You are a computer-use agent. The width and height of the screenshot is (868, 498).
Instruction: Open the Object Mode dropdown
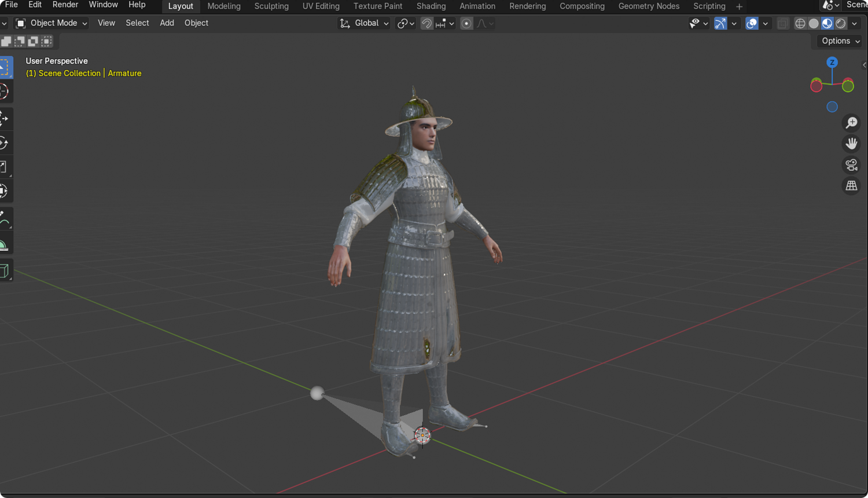click(52, 23)
